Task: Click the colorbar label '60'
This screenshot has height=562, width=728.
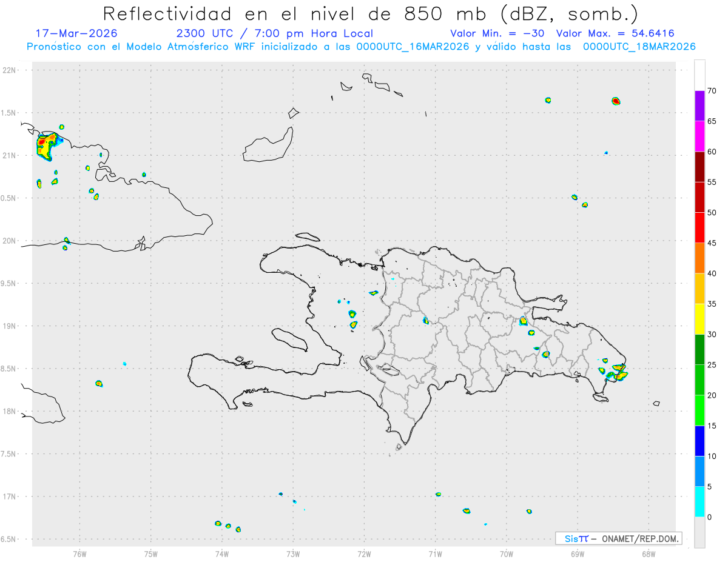Action: 712,152
